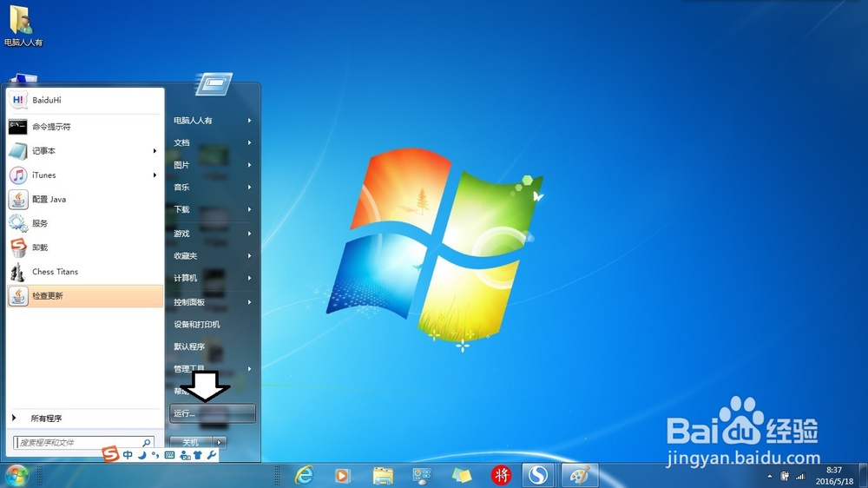Click the 搜索程序和文件 search box
The width and height of the screenshot is (868, 488).
(83, 443)
